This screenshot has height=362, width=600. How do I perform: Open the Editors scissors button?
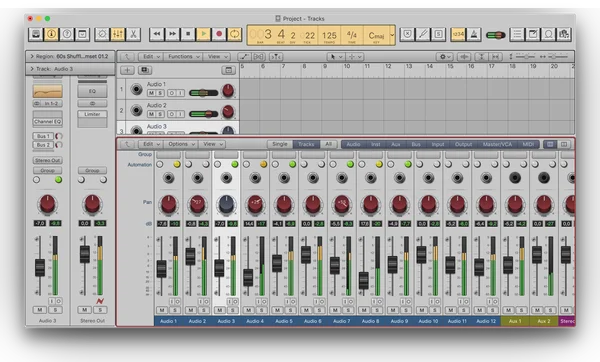[133, 34]
